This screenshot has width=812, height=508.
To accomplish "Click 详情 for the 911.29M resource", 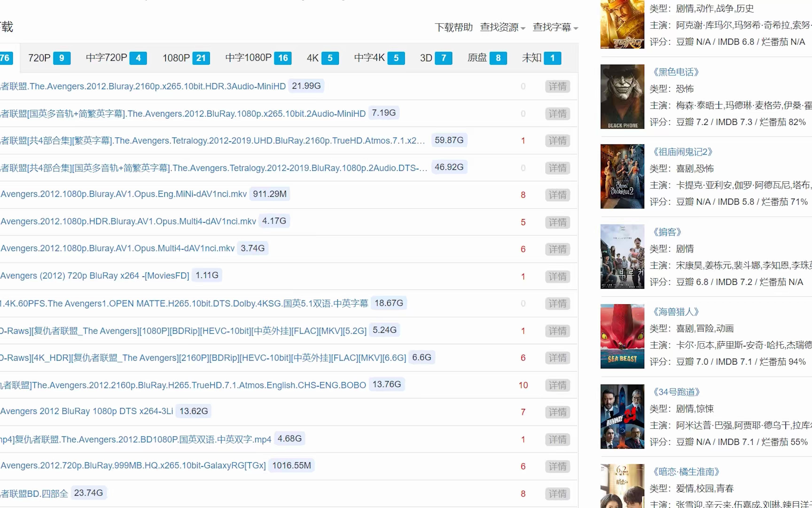I will tap(557, 195).
